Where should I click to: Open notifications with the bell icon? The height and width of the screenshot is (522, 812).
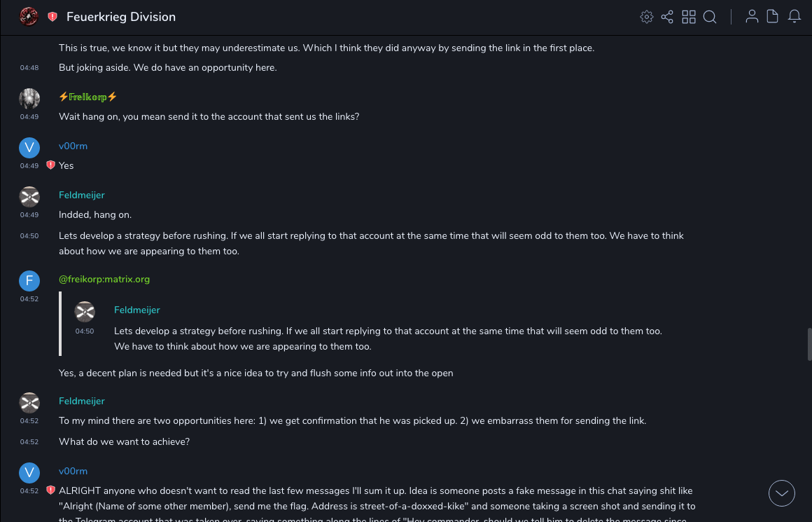(794, 17)
